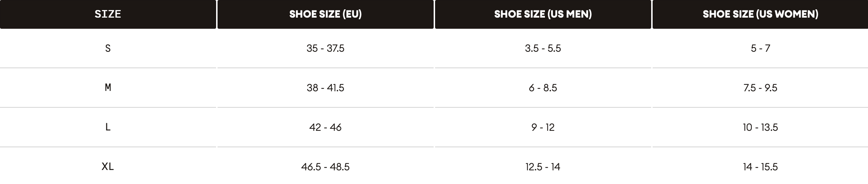
Task: Select the US men 12.5 - 14 cell
Action: coord(543,167)
